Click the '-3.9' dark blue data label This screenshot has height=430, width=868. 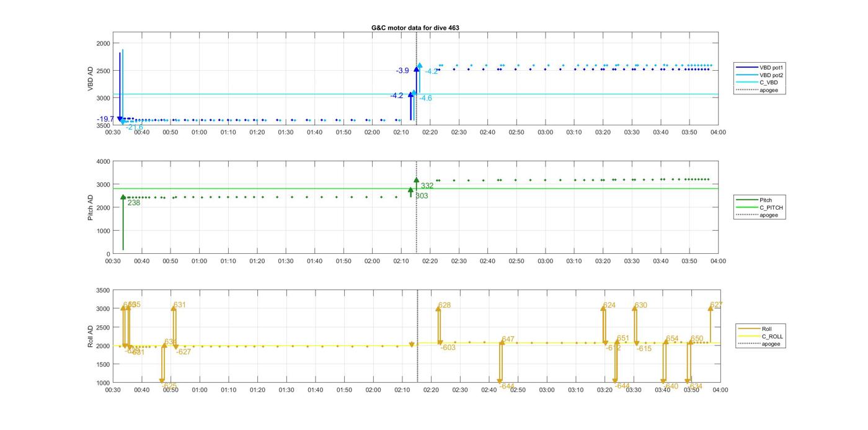coord(402,71)
